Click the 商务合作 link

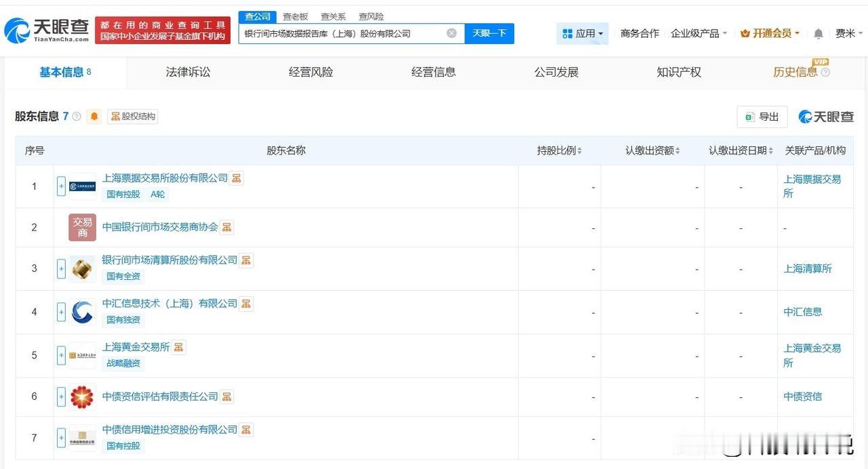639,33
